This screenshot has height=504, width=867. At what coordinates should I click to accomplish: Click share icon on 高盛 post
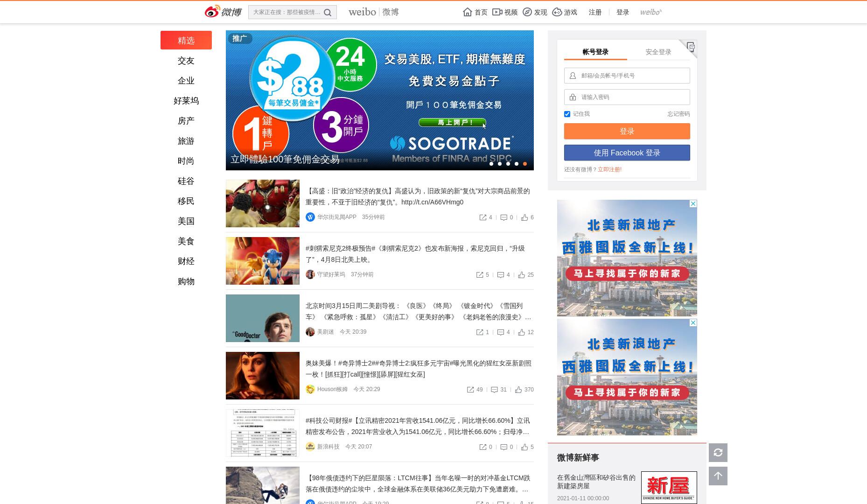click(483, 217)
